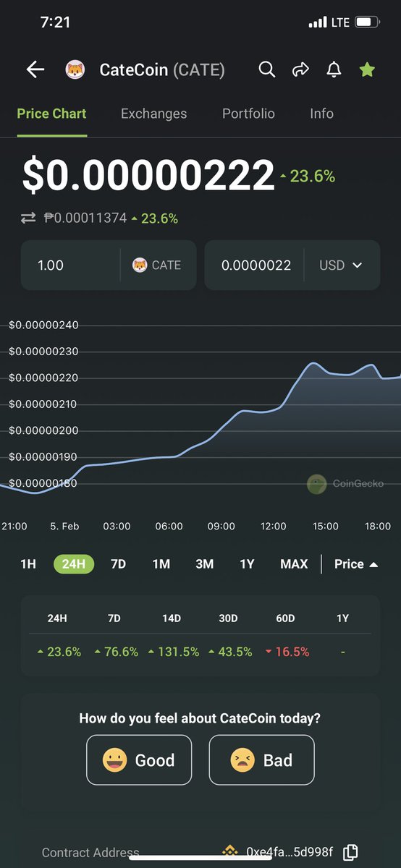
Task: Select the 7D chart range
Action: pyautogui.click(x=118, y=564)
